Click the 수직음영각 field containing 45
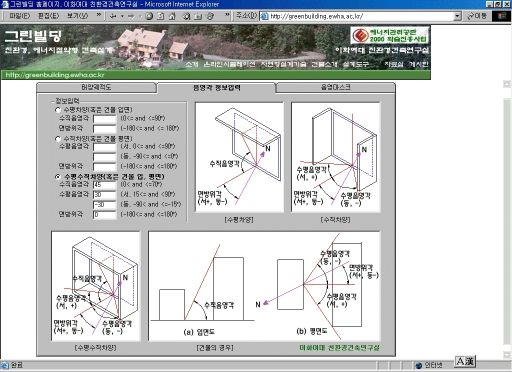 click(x=105, y=185)
